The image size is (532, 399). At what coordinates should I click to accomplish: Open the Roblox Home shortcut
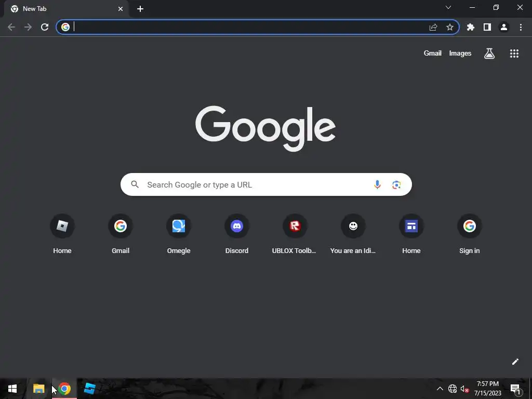(62, 234)
